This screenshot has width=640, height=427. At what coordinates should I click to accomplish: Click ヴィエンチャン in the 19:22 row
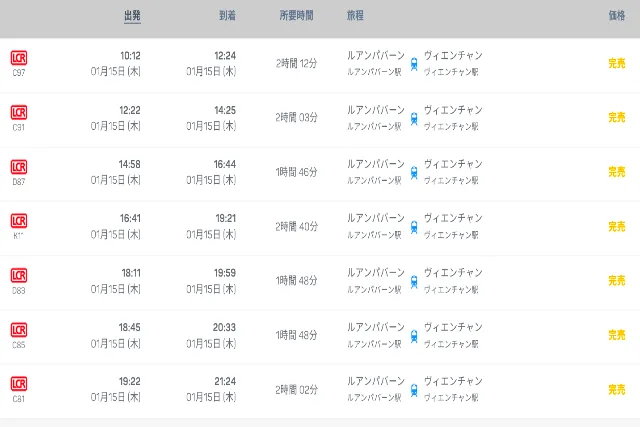click(x=453, y=381)
